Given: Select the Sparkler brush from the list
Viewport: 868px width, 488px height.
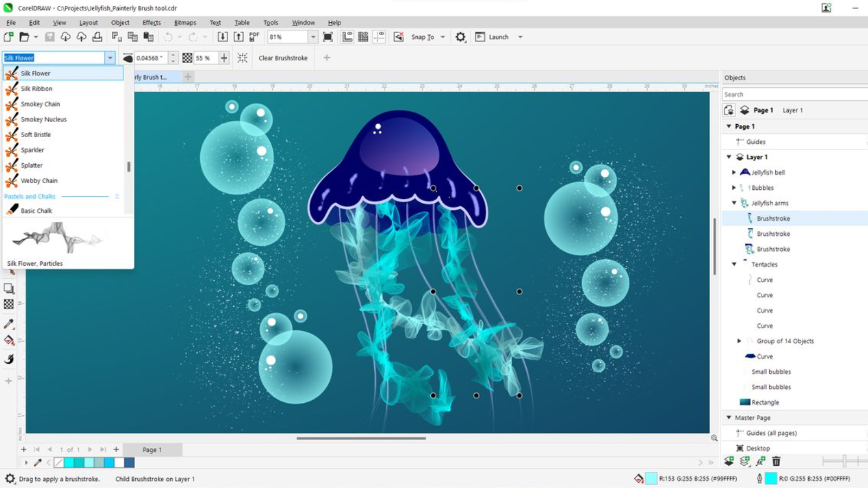Looking at the screenshot, I should [31, 150].
